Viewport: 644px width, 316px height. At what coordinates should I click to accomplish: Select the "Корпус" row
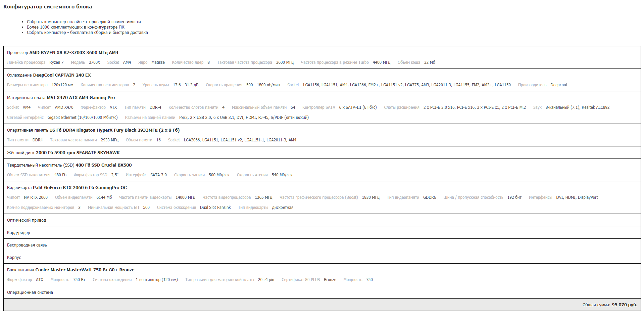pos(322,257)
